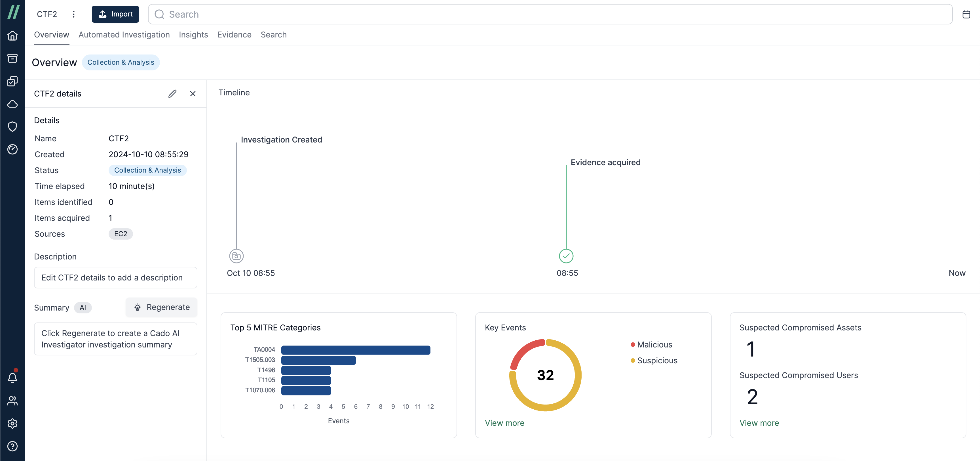Click the T1105 bar in MITRE chart
The image size is (980, 461).
coord(306,380)
